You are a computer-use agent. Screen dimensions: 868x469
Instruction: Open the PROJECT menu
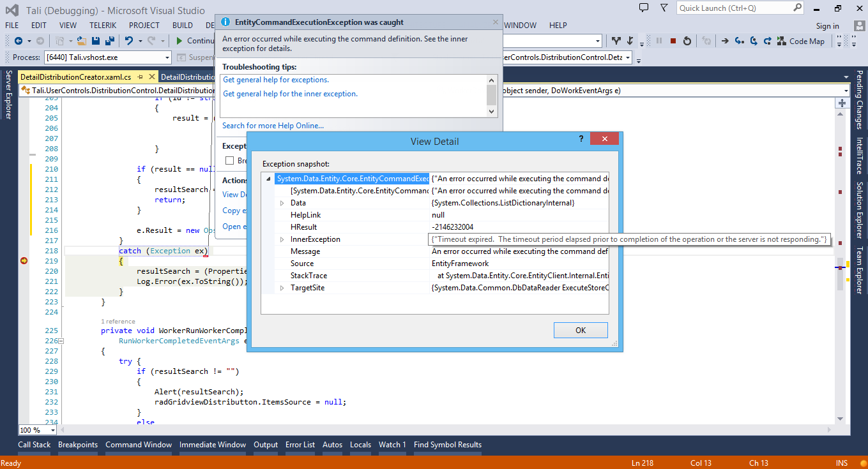pyautogui.click(x=144, y=26)
